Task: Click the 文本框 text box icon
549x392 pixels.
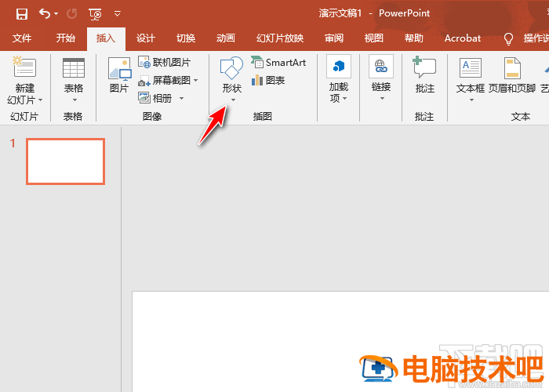Action: [471, 68]
